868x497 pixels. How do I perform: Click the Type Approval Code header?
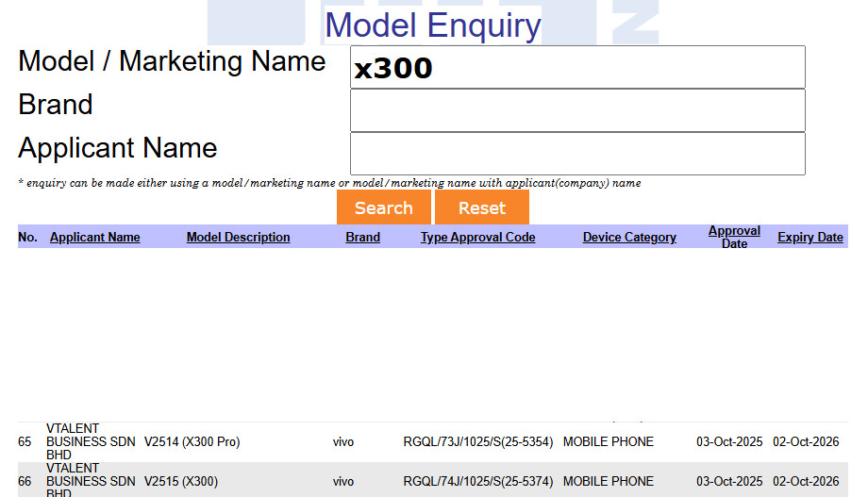477,238
